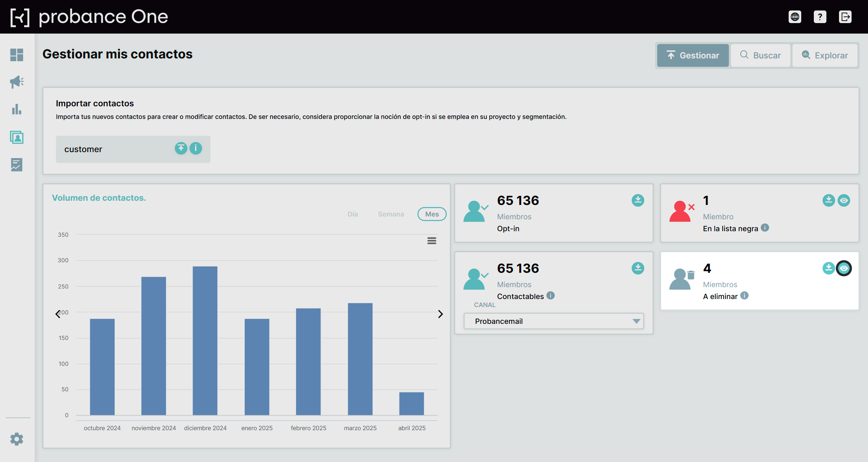Show info for customer import
868x462 pixels.
coord(196,148)
